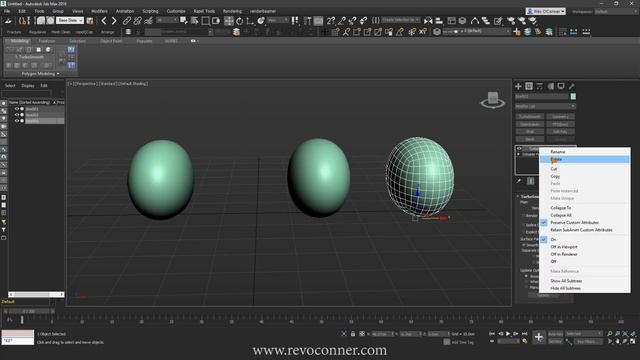
Task: Select Off option in context menu
Action: (553, 262)
